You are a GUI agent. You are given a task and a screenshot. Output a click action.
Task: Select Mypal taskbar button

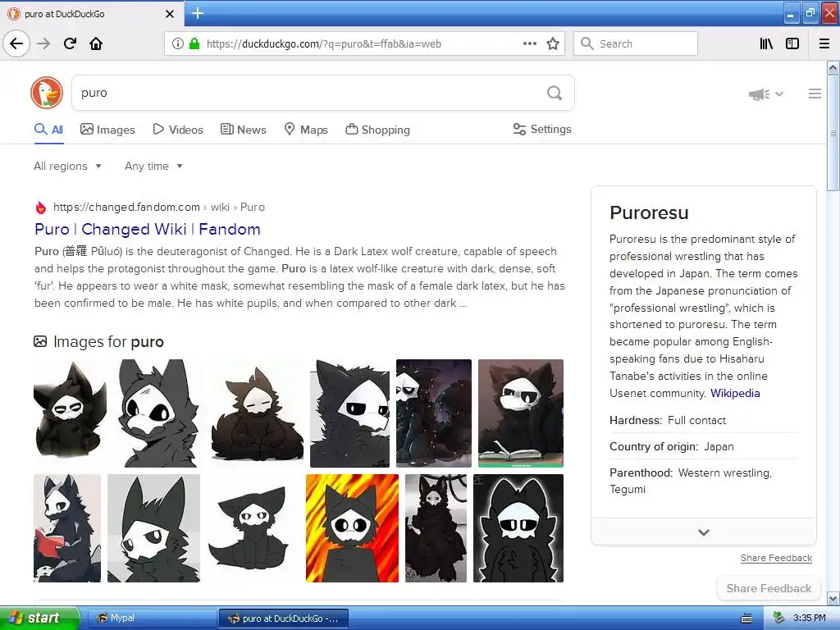151,618
